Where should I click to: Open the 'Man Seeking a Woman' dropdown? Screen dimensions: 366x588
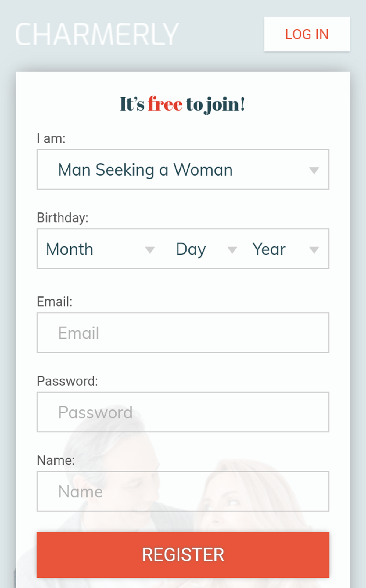point(183,170)
